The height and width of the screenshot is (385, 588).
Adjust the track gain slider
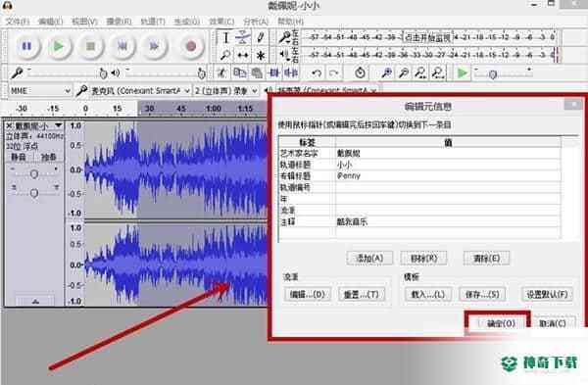[34, 173]
